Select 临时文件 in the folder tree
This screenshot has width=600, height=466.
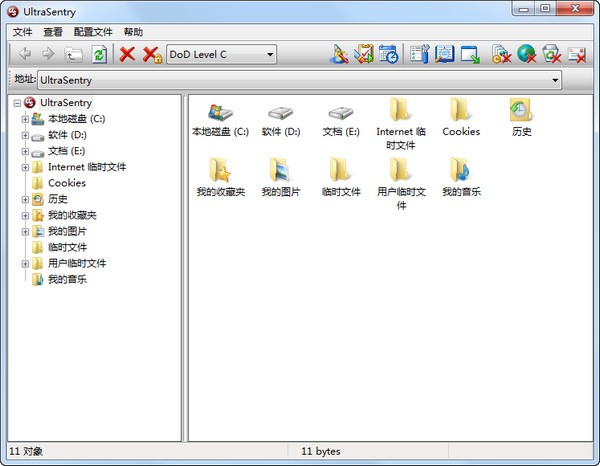click(x=67, y=248)
